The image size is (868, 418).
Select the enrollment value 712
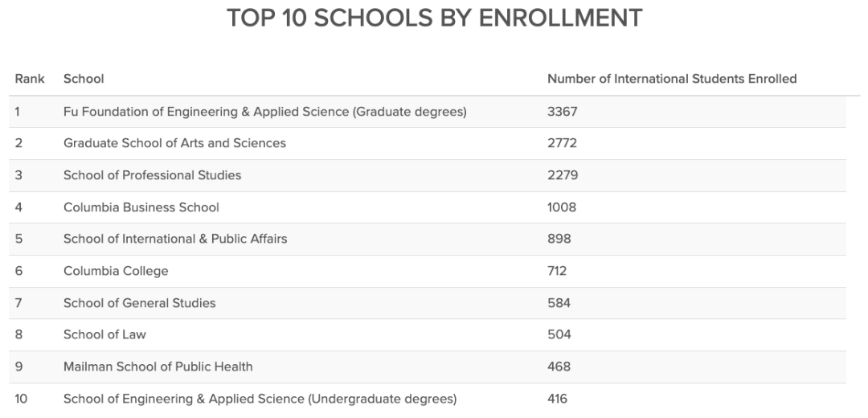pos(557,271)
